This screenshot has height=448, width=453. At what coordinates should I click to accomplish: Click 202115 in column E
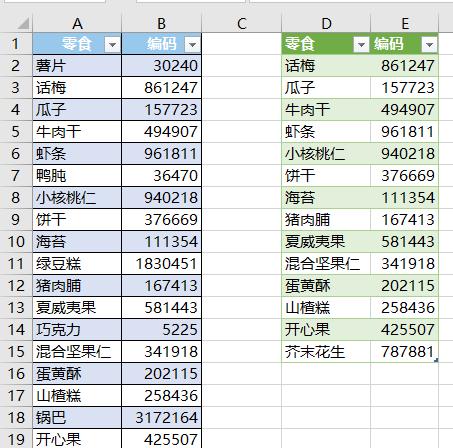[x=404, y=286]
